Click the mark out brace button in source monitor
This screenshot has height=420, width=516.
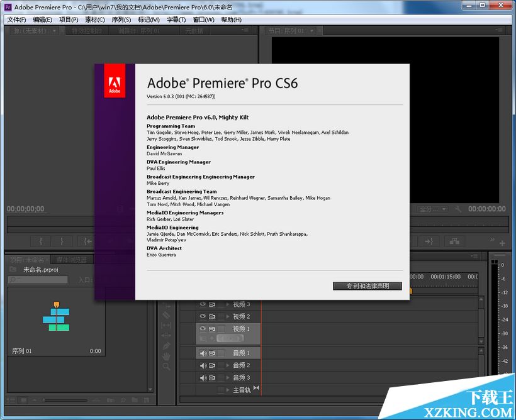(62, 241)
